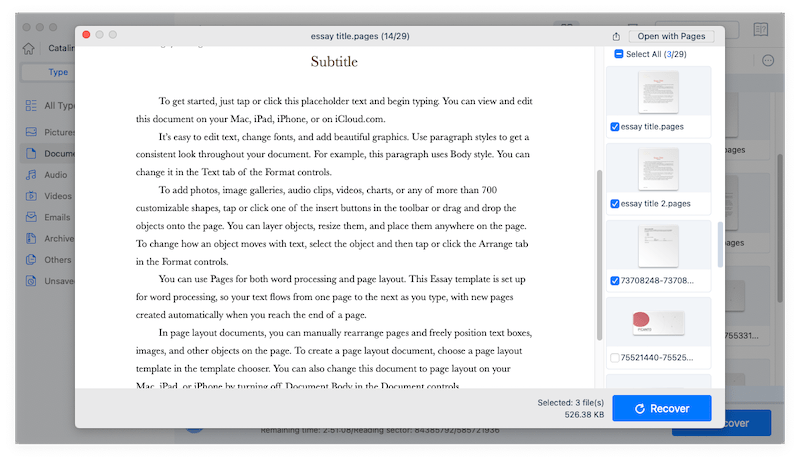800x462 pixels.
Task: Click the Others category icon
Action: (31, 260)
